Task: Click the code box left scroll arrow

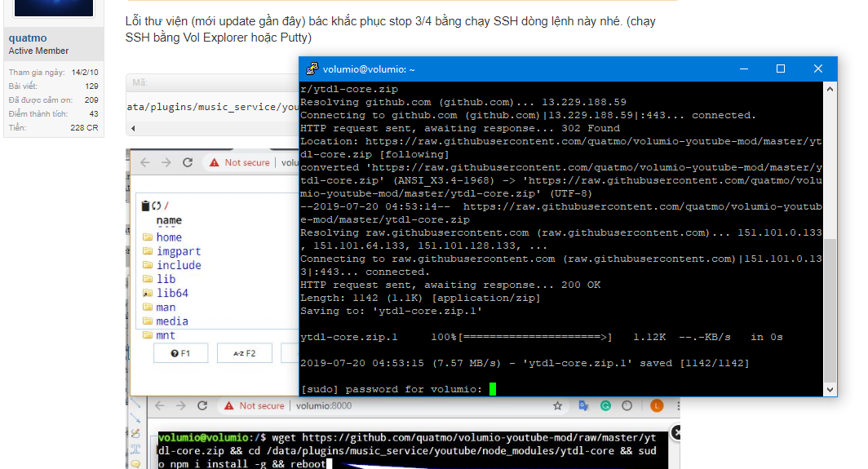Action: [x=133, y=128]
